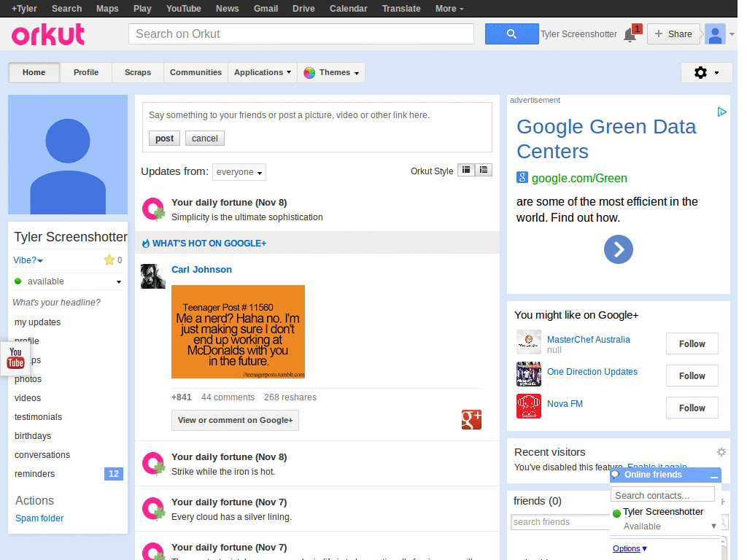Click the Nova FM page logo
Image resolution: width=747 pixels, height=560 pixels.
click(x=529, y=406)
